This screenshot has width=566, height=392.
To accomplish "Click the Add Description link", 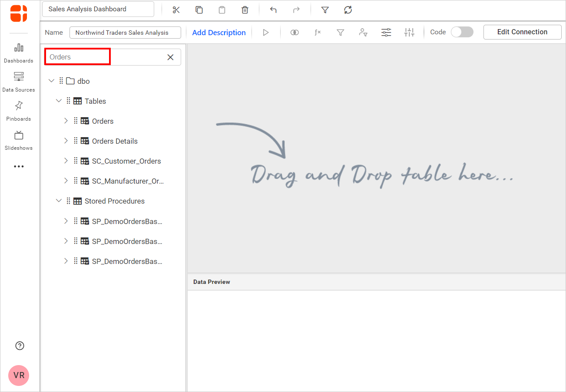I will point(219,33).
